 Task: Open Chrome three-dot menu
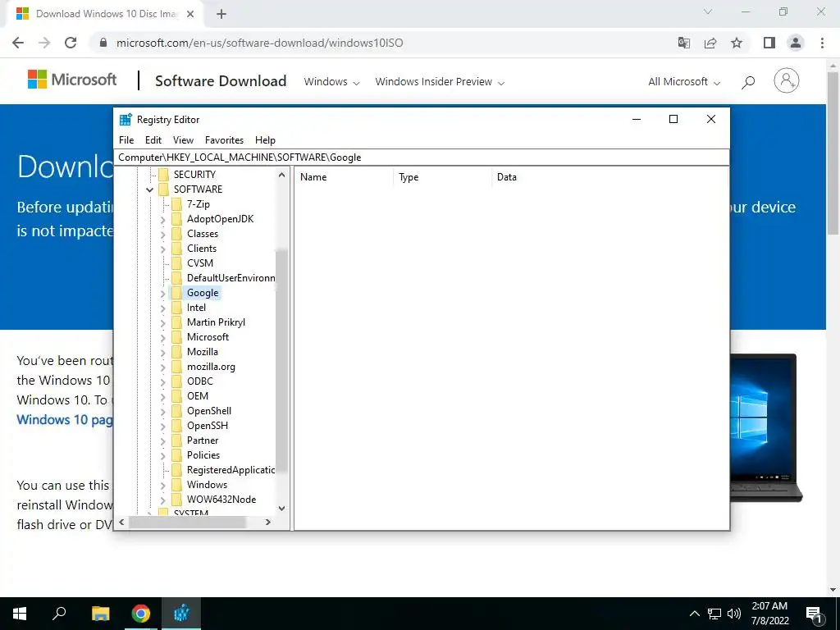pyautogui.click(x=822, y=43)
